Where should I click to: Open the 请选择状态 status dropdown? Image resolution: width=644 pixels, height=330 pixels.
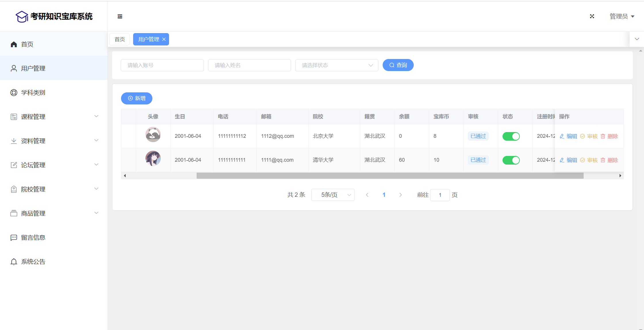[336, 65]
